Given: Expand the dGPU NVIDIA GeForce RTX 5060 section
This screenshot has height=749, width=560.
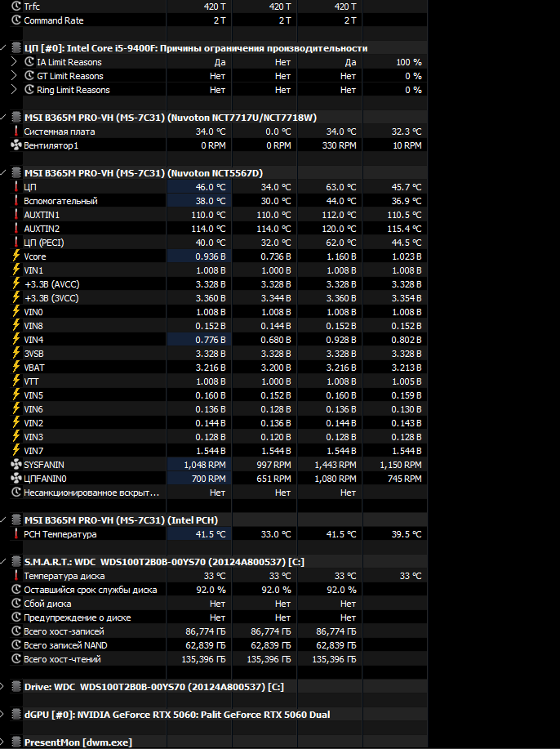Looking at the screenshot, I should click(2, 715).
